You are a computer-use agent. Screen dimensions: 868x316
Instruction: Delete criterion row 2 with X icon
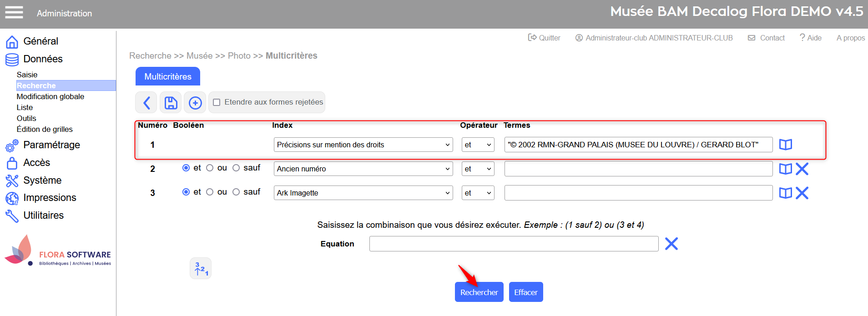point(802,169)
